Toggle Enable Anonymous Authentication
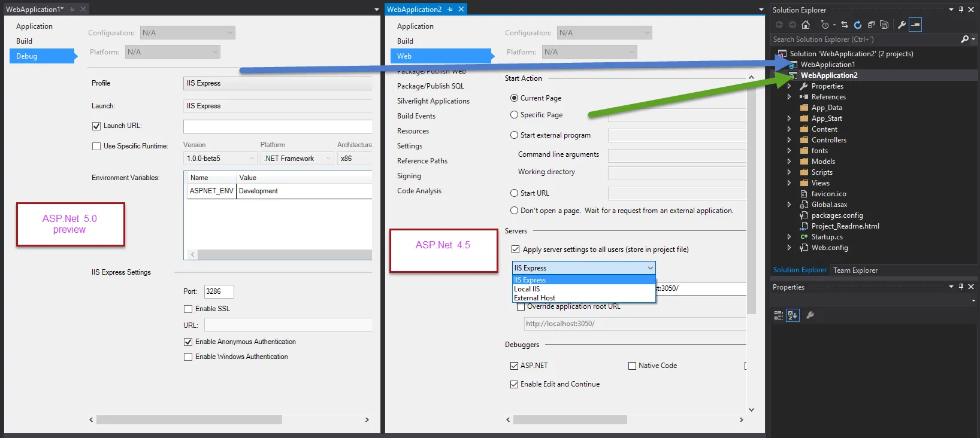Viewport: 980px width, 438px height. [188, 342]
